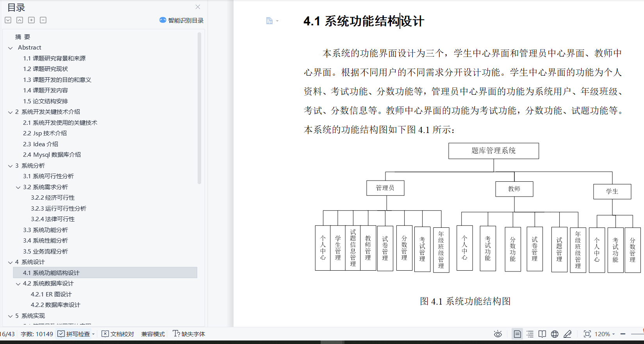Click 文档校对 document proofing button
644x344 pixels.
click(118, 334)
